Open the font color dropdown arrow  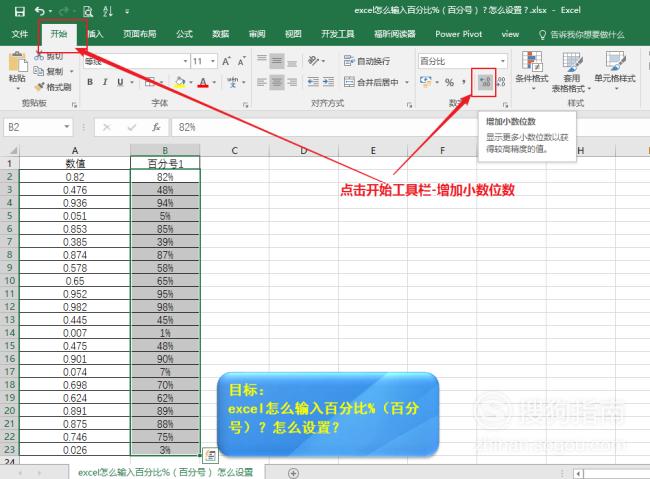coord(214,82)
